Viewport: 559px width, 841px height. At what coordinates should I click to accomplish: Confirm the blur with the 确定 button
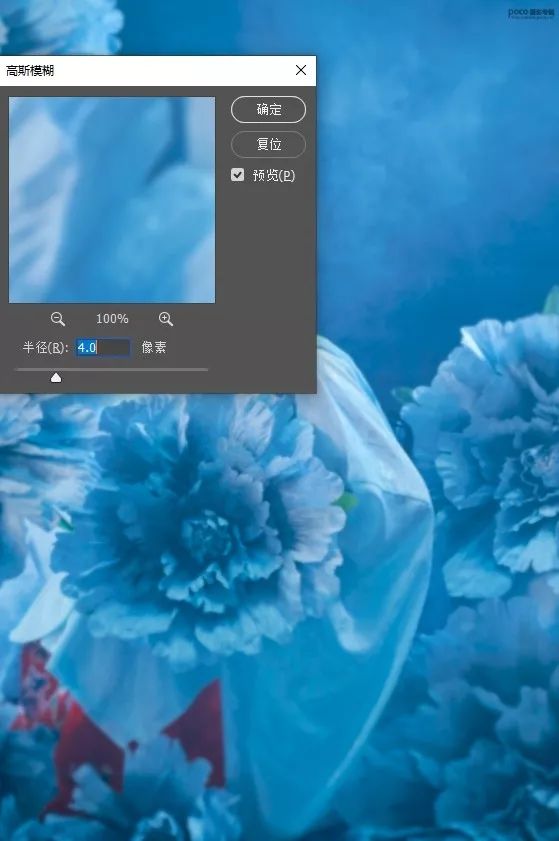click(x=268, y=109)
